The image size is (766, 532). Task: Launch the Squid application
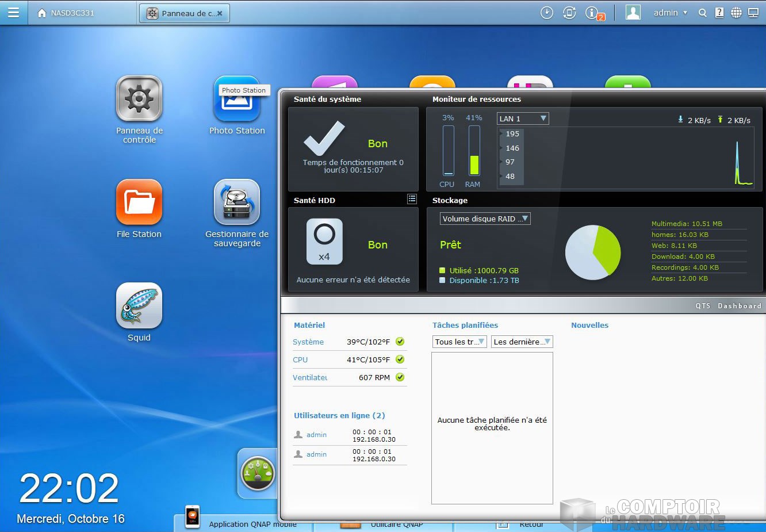(x=139, y=305)
